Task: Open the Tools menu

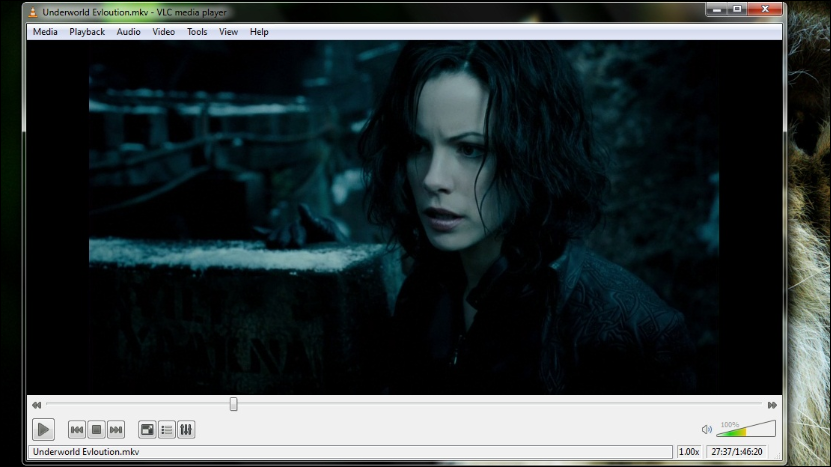Action: coord(197,32)
